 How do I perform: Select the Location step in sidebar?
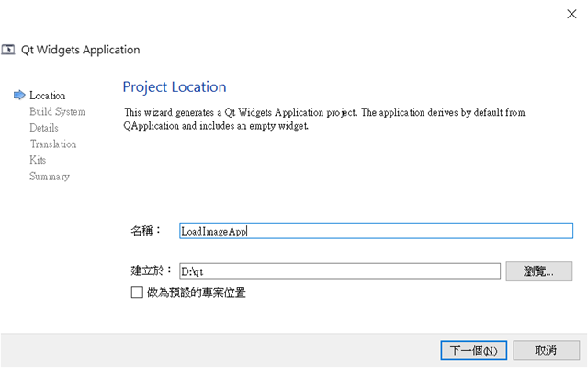point(47,96)
